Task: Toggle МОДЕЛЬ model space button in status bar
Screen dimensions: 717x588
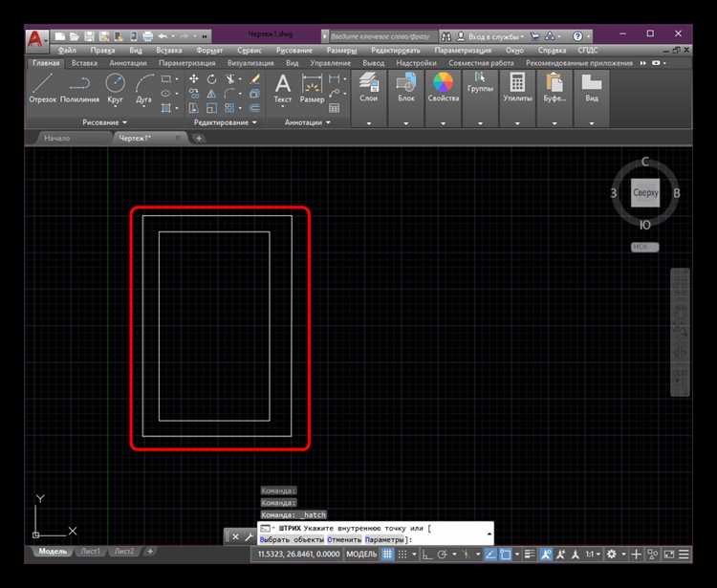Action: pyautogui.click(x=361, y=554)
